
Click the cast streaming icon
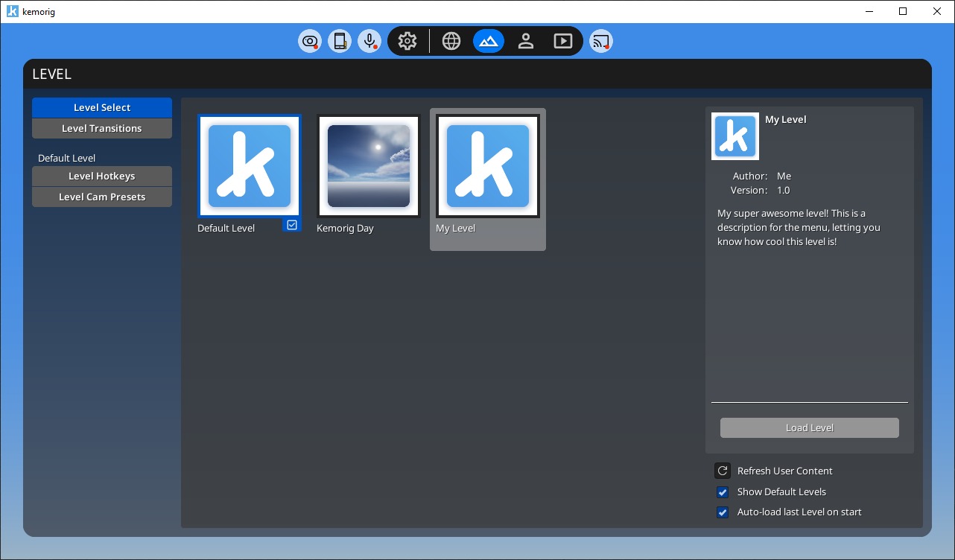[x=600, y=41]
